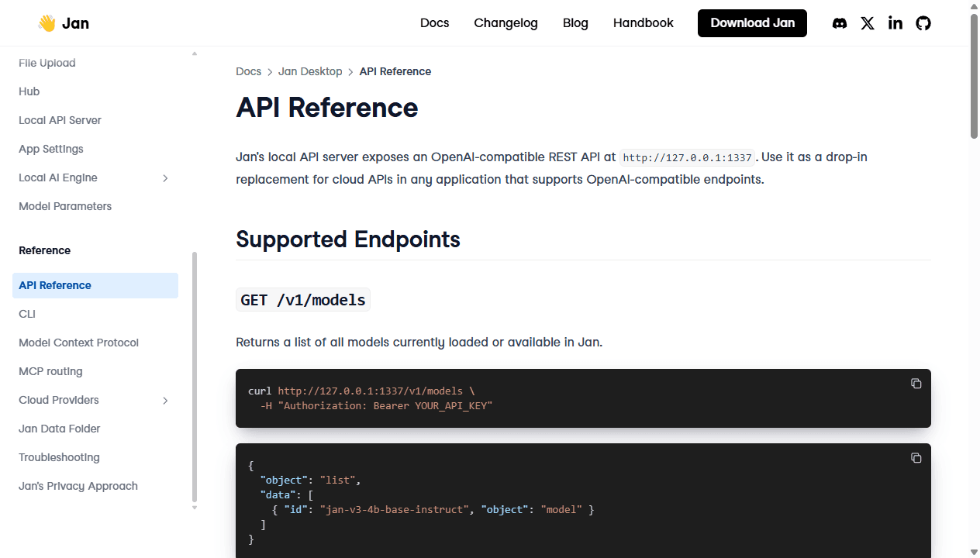The height and width of the screenshot is (558, 980).
Task: Click the page scroll down arrow
Action: click(x=975, y=552)
